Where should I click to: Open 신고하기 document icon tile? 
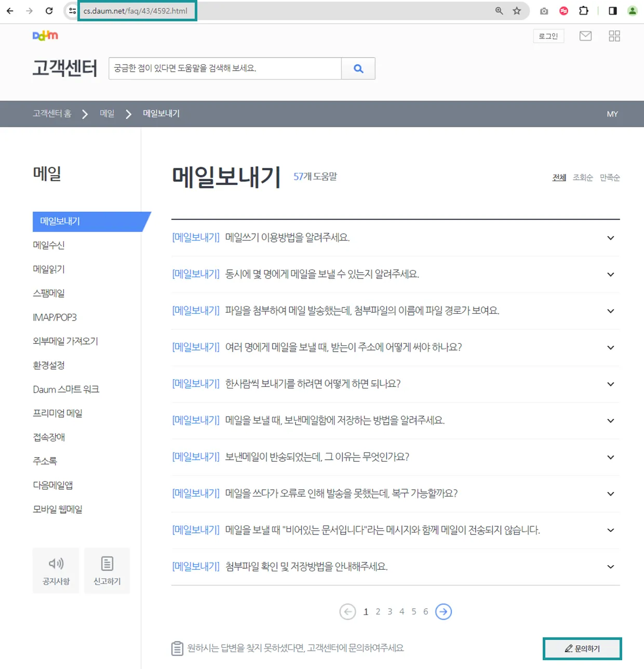pyautogui.click(x=107, y=570)
